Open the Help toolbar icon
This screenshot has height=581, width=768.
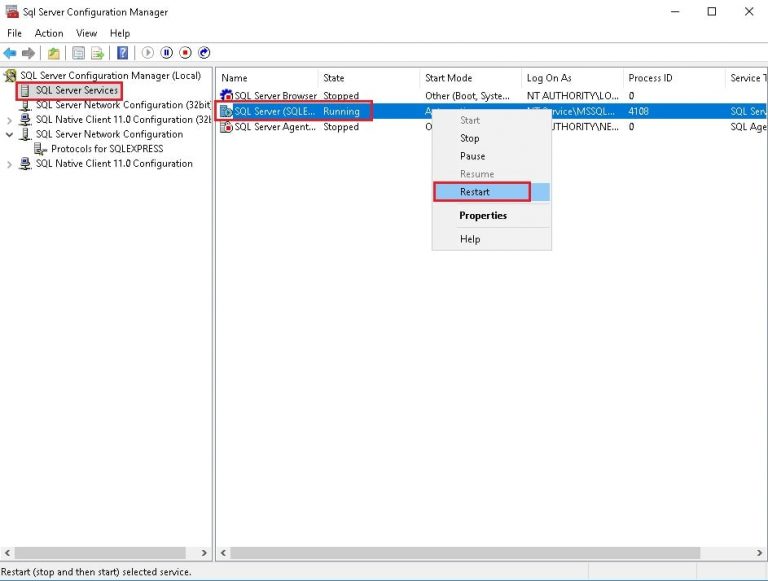(x=123, y=53)
